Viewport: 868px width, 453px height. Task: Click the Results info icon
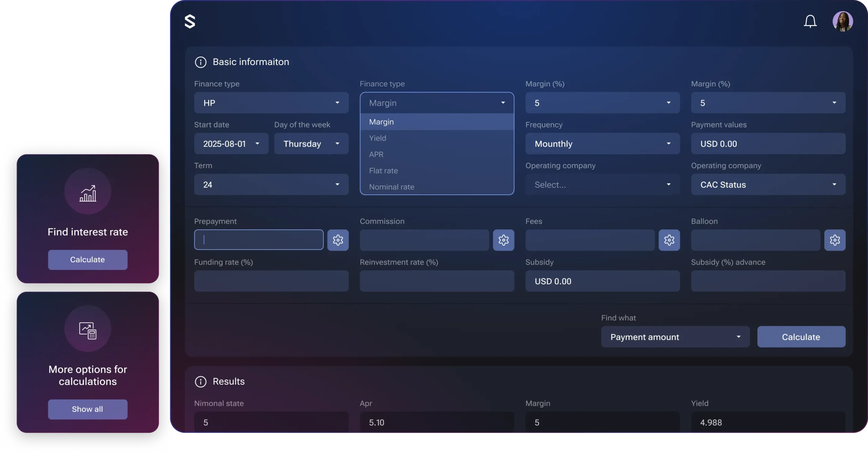pos(201,382)
